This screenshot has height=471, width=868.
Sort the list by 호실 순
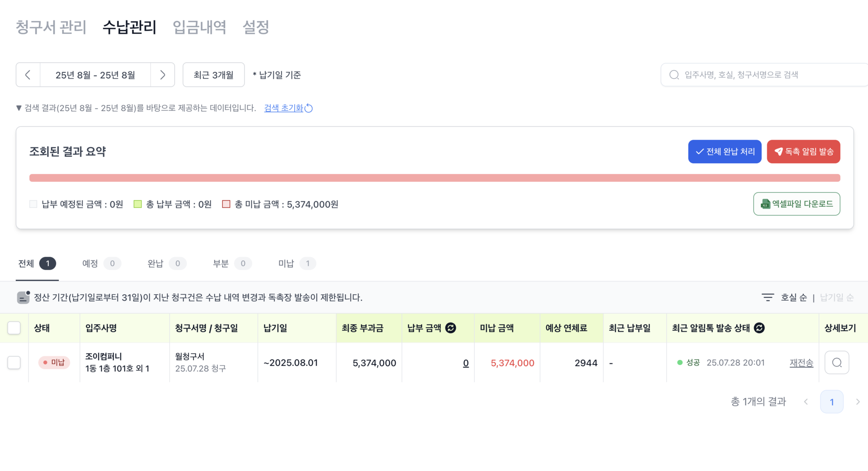tap(793, 297)
